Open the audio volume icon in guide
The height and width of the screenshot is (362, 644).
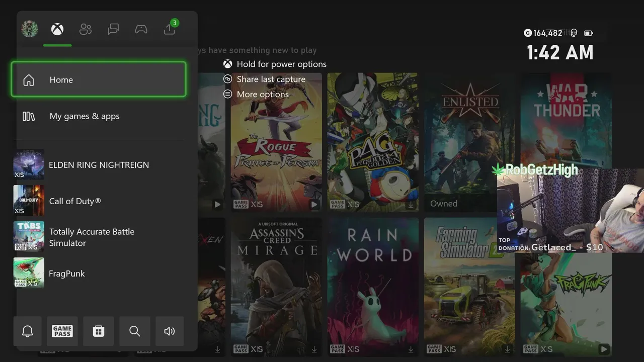click(x=170, y=331)
